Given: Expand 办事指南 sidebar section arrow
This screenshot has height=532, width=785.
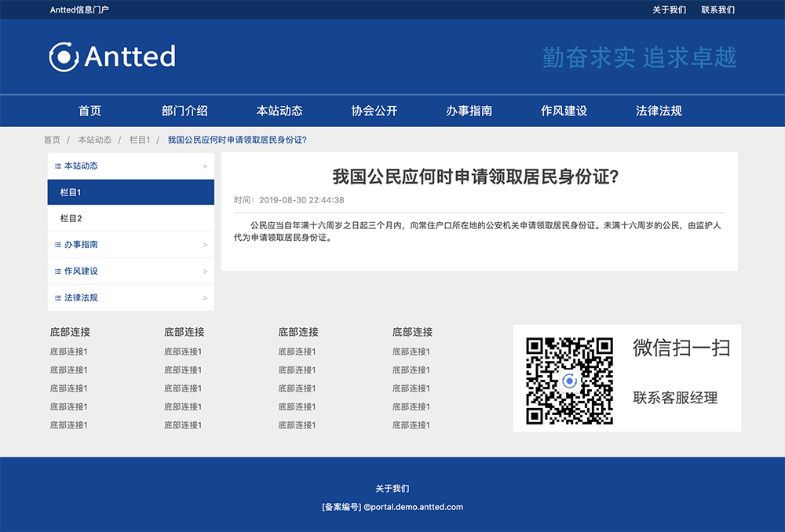Looking at the screenshot, I should coord(205,245).
